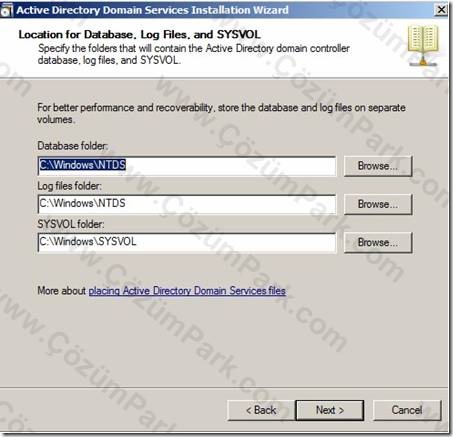The width and height of the screenshot is (453, 437).
Task: Browse for the SYSVOL folder location
Action: tap(378, 243)
